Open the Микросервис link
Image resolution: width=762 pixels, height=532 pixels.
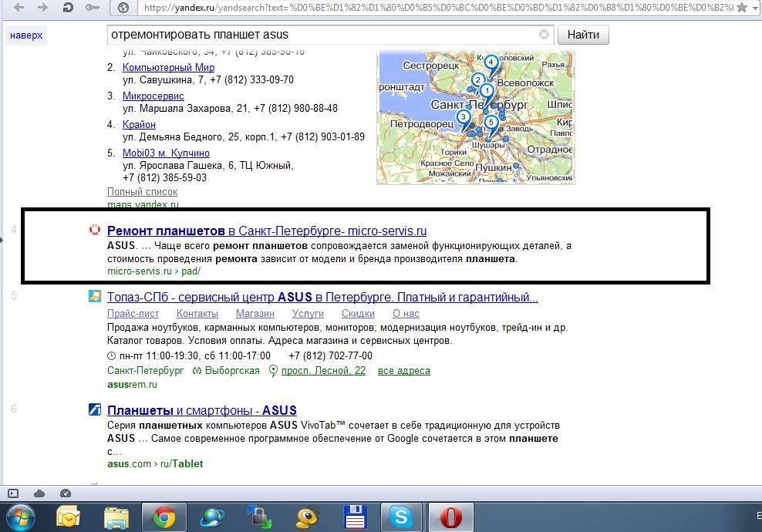(x=153, y=96)
